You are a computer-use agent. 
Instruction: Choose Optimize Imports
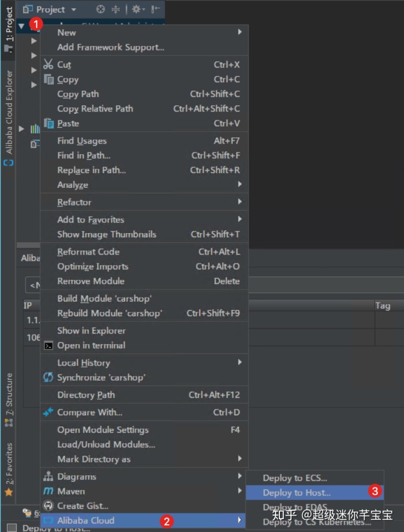point(144,266)
